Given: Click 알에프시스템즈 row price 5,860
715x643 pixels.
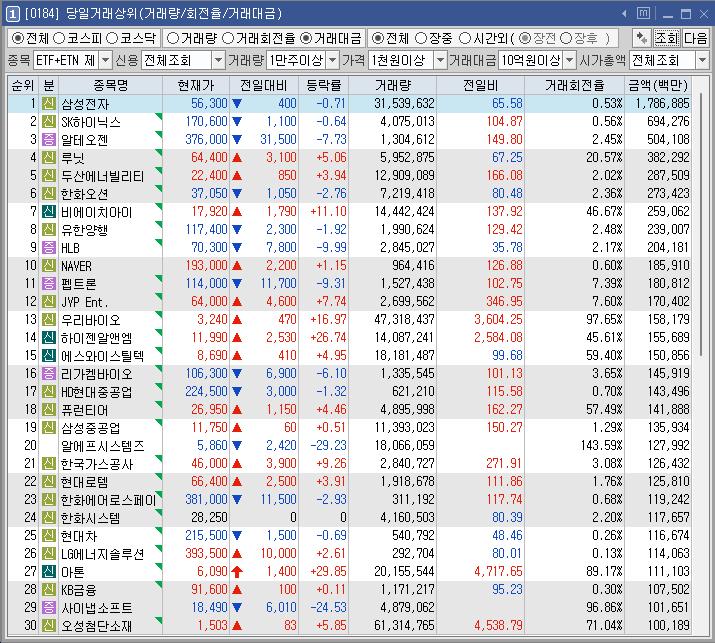Looking at the screenshot, I should point(212,445).
